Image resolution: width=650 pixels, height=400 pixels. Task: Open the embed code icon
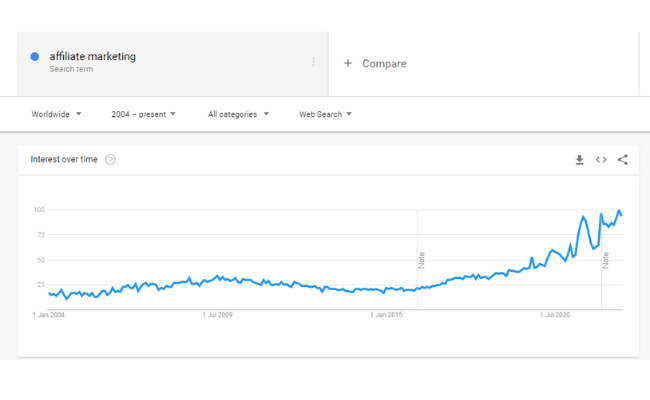click(x=601, y=160)
